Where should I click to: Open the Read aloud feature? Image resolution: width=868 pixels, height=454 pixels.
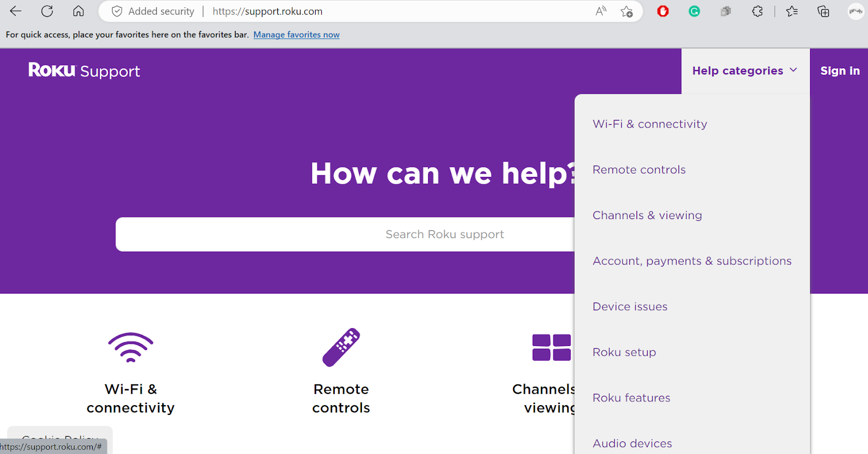pyautogui.click(x=601, y=11)
